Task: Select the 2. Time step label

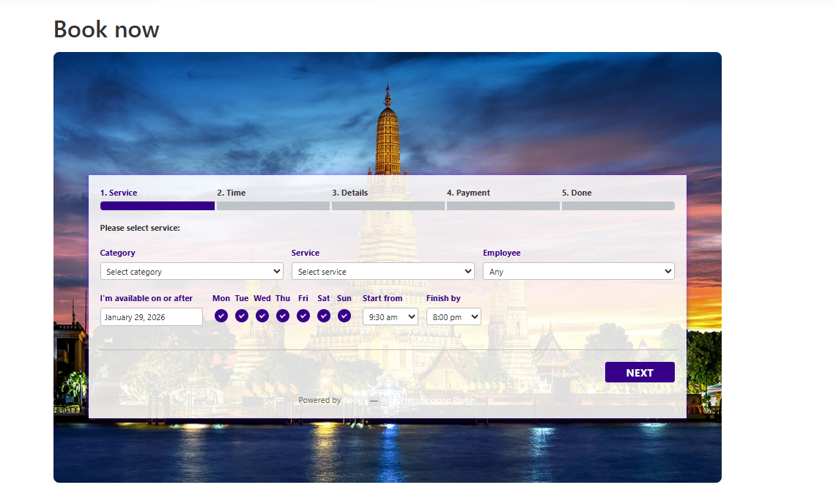Action: [x=232, y=193]
